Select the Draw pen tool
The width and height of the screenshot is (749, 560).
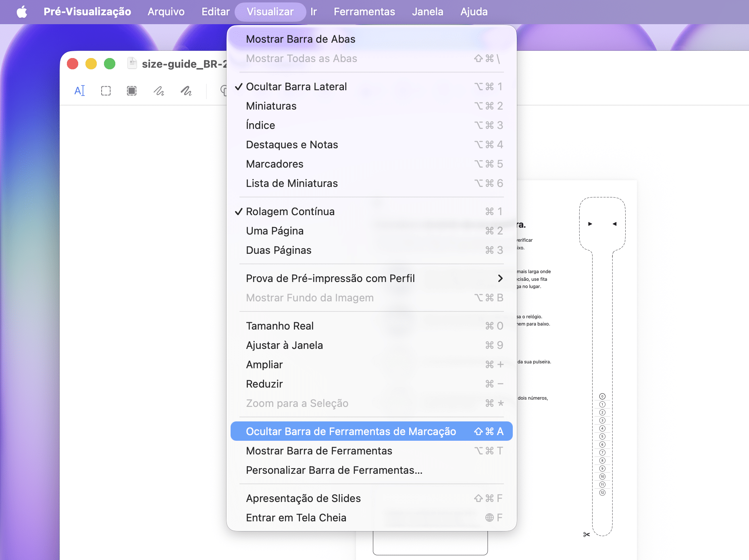click(x=186, y=91)
